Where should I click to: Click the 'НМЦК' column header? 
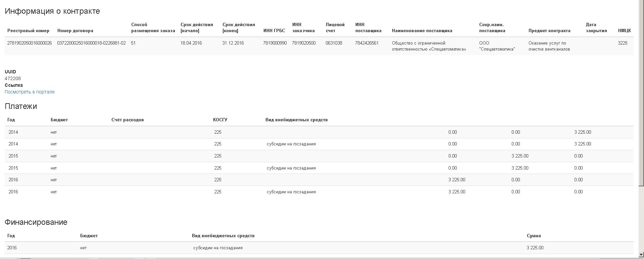point(624,30)
